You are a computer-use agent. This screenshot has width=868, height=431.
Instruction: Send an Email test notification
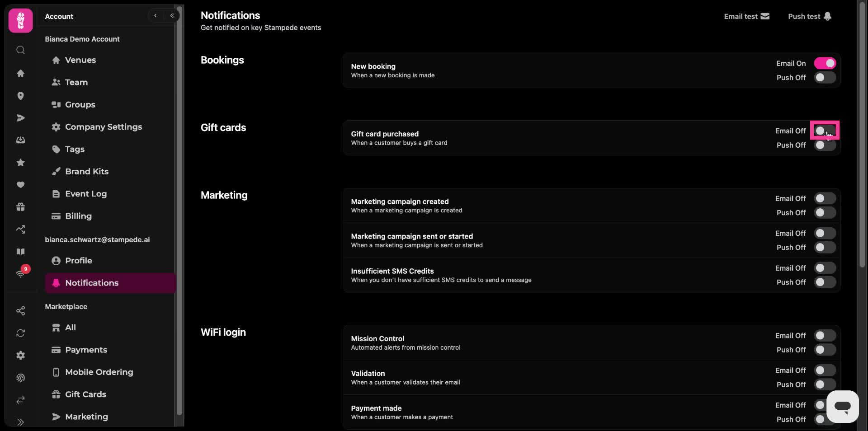746,16
